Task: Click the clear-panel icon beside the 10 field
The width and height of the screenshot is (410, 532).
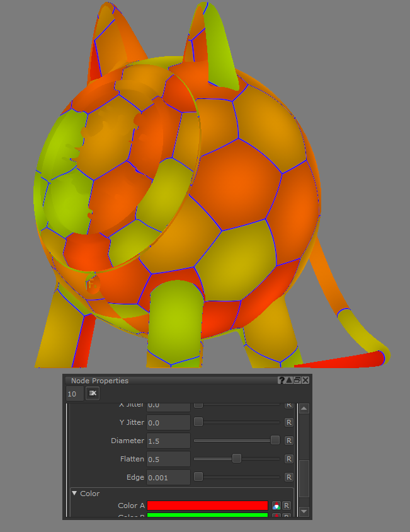Action: point(93,393)
